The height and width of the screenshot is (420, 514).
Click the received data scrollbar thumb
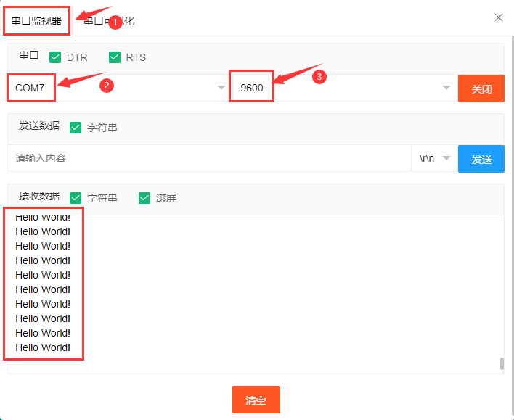point(502,364)
